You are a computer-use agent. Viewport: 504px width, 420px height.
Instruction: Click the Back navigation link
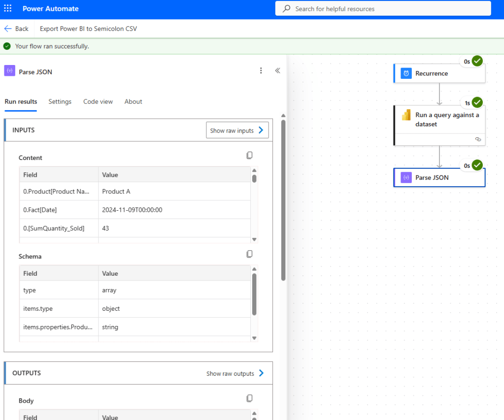point(16,29)
